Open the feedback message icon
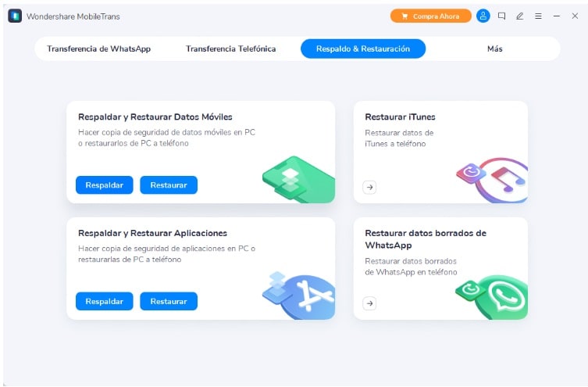 click(x=501, y=16)
